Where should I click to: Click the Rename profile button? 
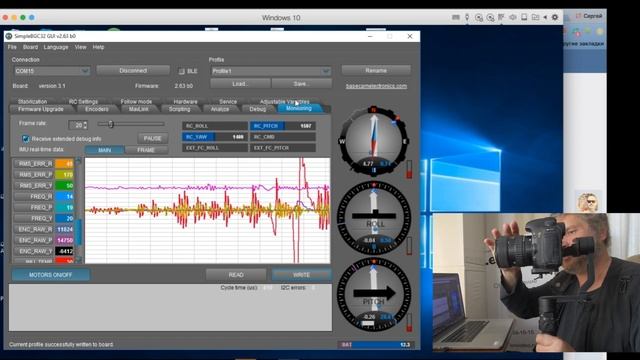376,71
